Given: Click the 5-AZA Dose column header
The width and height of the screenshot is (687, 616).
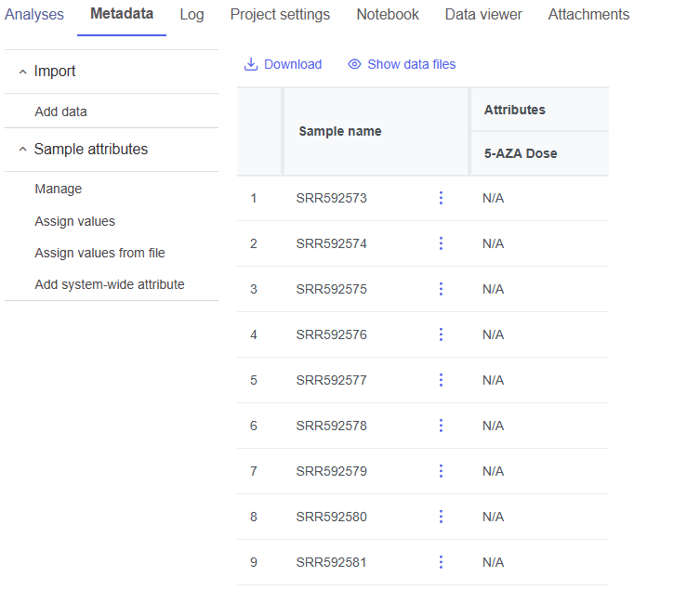Looking at the screenshot, I should point(521,153).
